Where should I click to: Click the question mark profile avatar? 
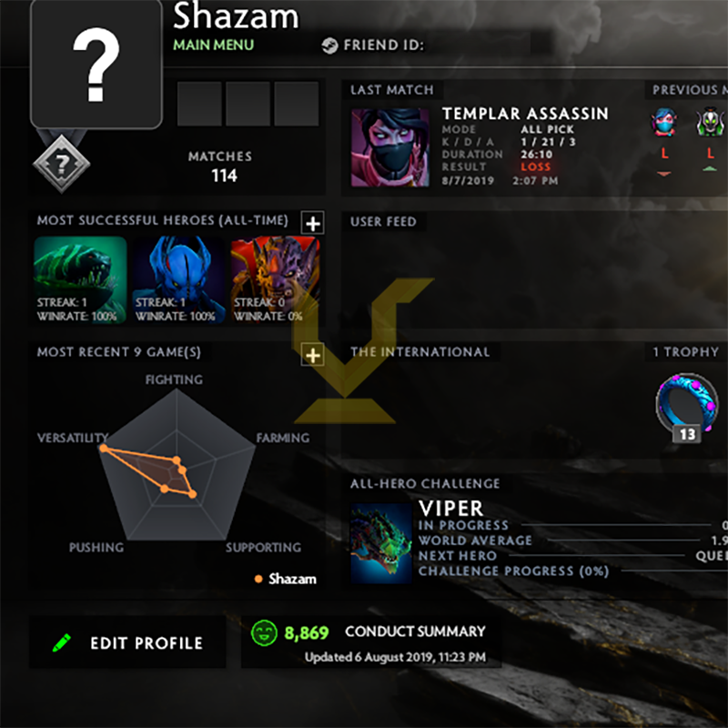(96, 63)
